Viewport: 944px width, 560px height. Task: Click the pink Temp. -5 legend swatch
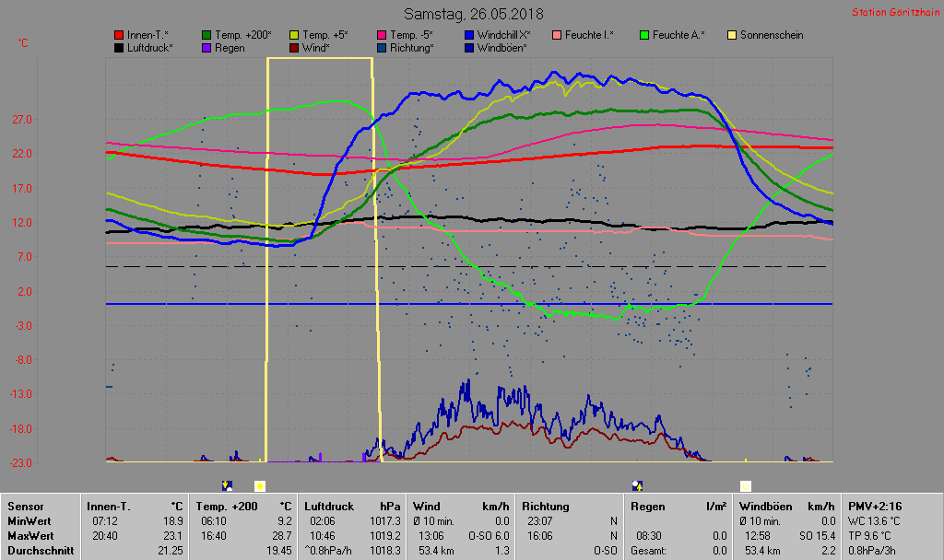(x=381, y=35)
